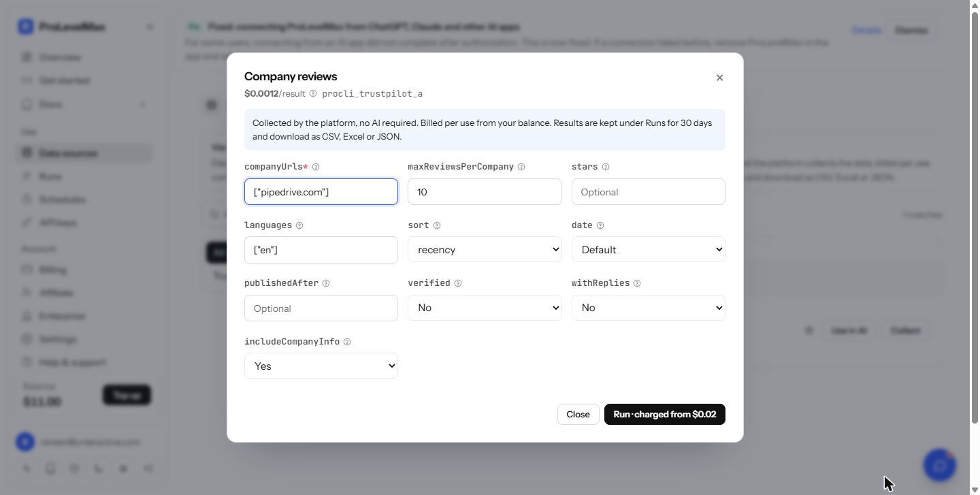The height and width of the screenshot is (495, 980).
Task: Show help for the languages field
Action: [299, 225]
